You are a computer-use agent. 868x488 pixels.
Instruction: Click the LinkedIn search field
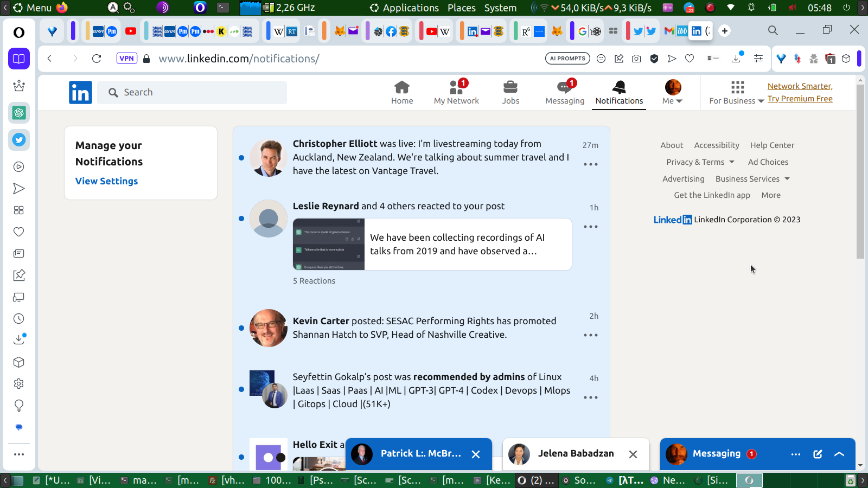(x=192, y=92)
